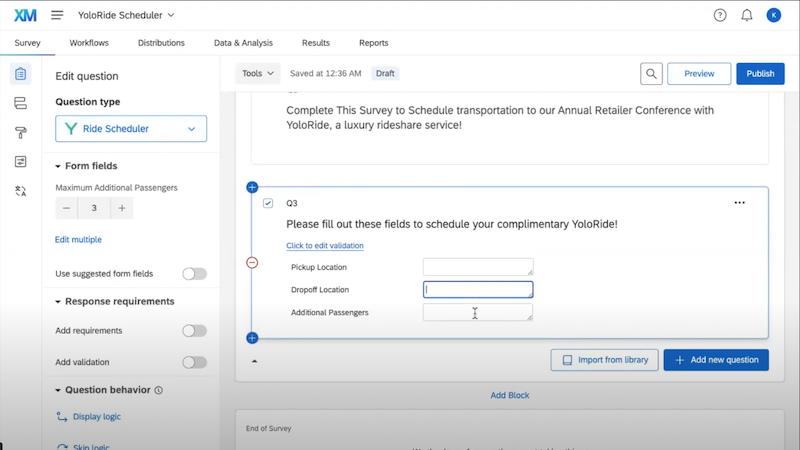Collapse the Response requirements section
The height and width of the screenshot is (450, 800).
click(58, 302)
